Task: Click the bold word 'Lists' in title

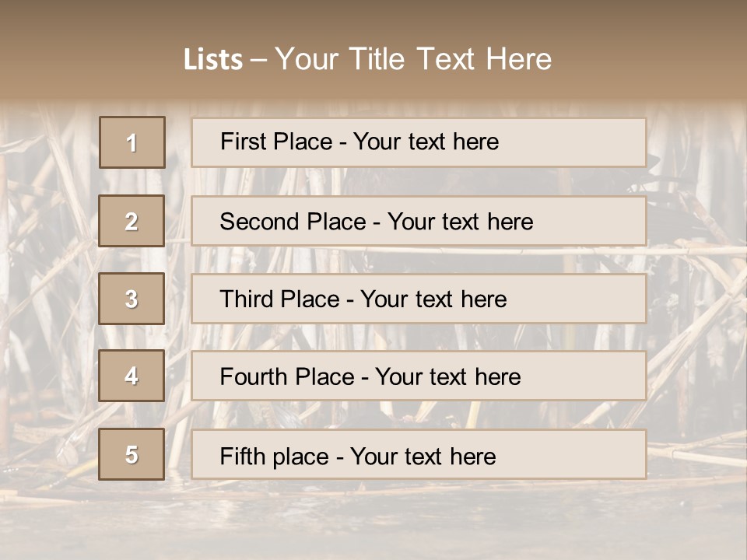Action: click(213, 60)
